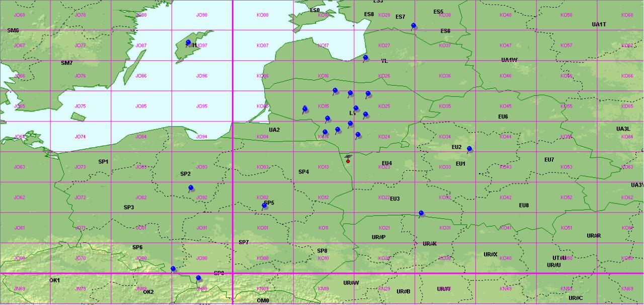Select the westernmost blue pin in KO15
The width and height of the screenshot is (644, 305).
tap(305, 109)
